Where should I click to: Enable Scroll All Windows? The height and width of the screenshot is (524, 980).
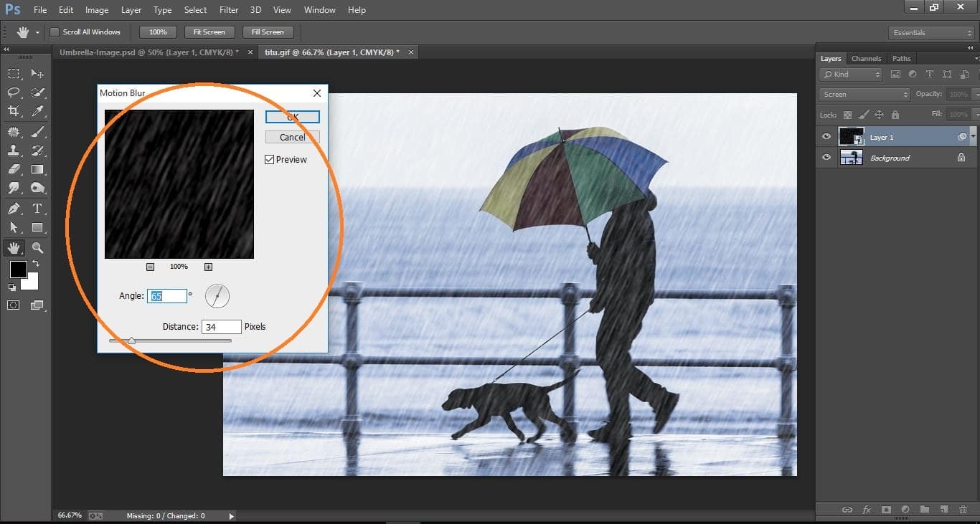[55, 32]
